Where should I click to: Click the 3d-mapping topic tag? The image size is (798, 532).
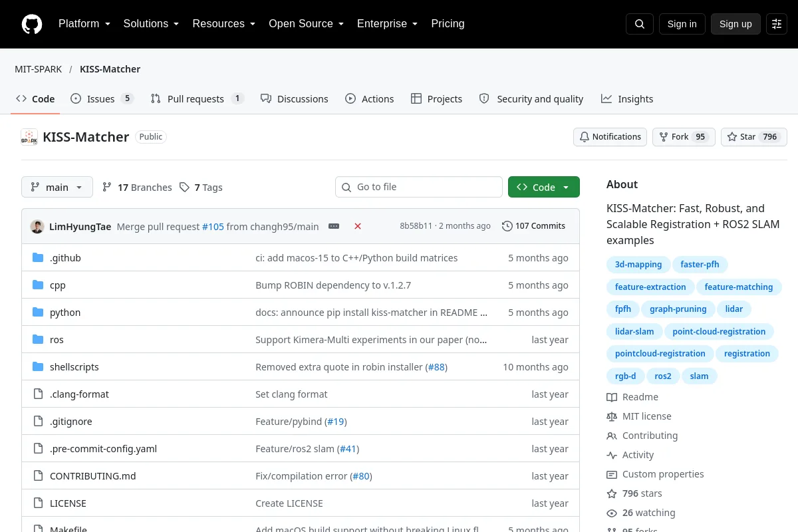pyautogui.click(x=638, y=264)
